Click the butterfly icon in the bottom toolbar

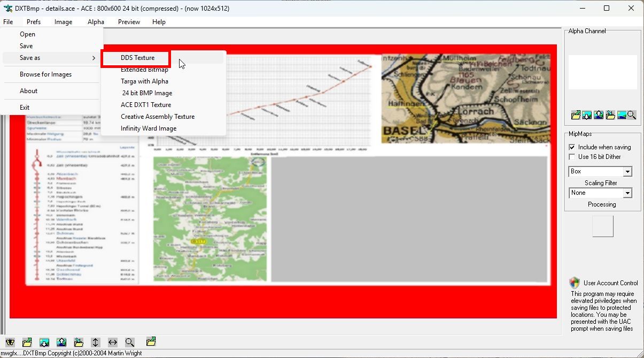point(10,342)
